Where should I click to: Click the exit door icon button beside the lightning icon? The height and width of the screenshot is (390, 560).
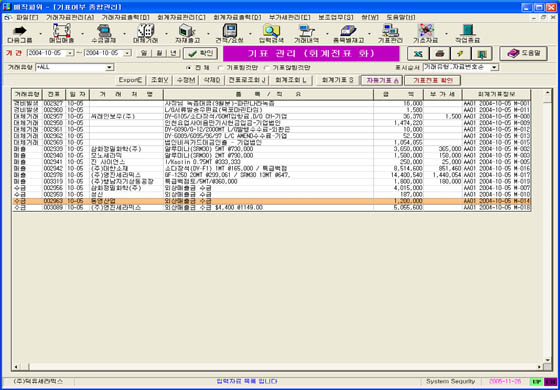tap(482, 54)
